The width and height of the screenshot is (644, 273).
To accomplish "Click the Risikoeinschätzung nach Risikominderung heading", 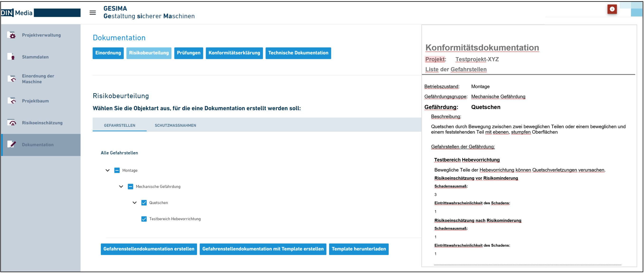I will click(x=478, y=221).
